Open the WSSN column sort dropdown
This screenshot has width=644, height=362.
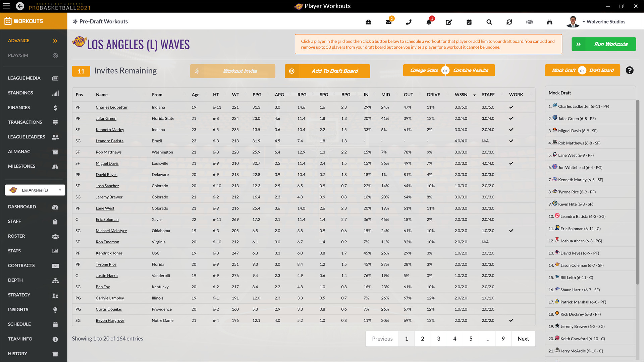point(474,95)
